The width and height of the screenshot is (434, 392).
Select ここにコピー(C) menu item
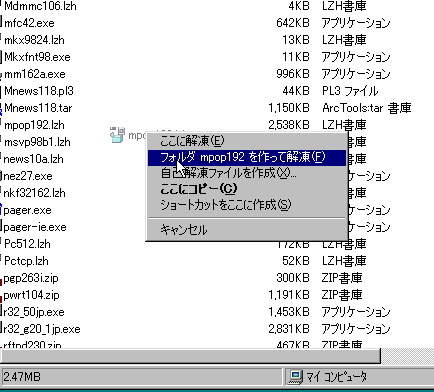(x=247, y=189)
